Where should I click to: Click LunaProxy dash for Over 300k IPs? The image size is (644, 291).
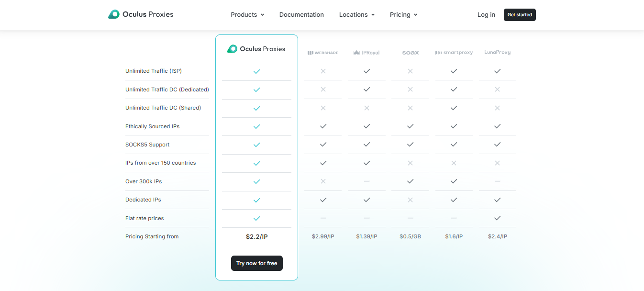[x=498, y=181]
